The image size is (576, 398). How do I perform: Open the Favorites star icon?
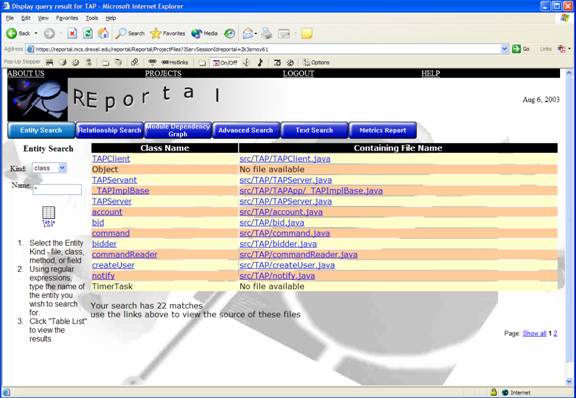(x=156, y=33)
